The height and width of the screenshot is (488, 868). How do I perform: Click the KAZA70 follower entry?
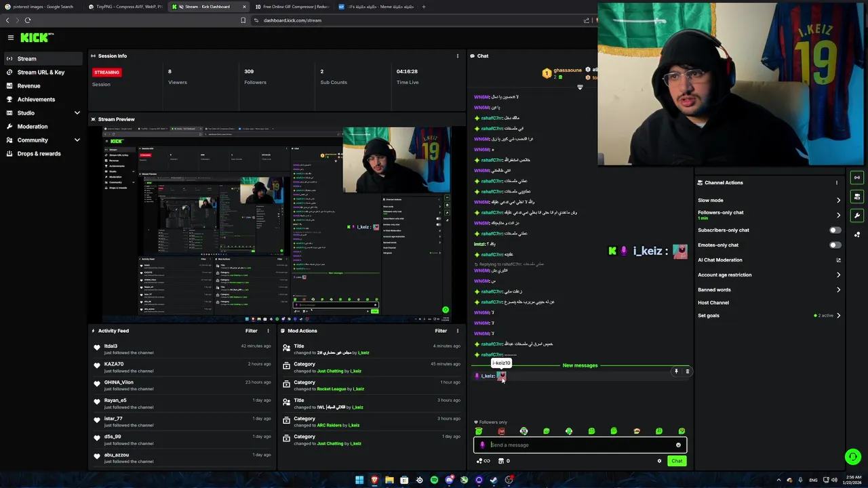tap(113, 365)
